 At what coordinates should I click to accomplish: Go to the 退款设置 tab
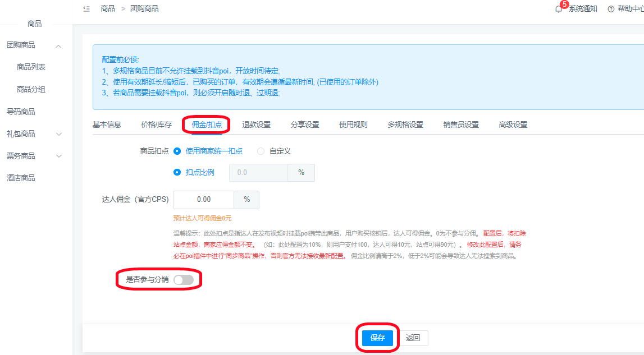point(256,125)
